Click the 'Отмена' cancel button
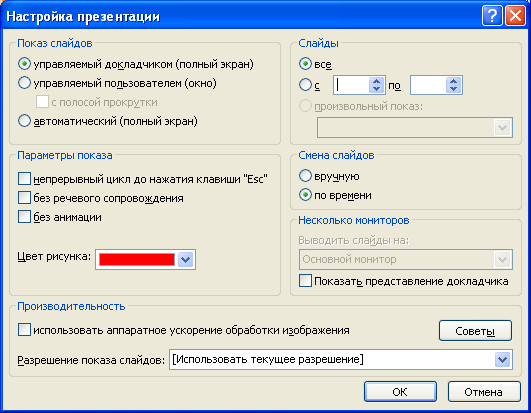The width and height of the screenshot is (531, 413). pyautogui.click(x=484, y=392)
